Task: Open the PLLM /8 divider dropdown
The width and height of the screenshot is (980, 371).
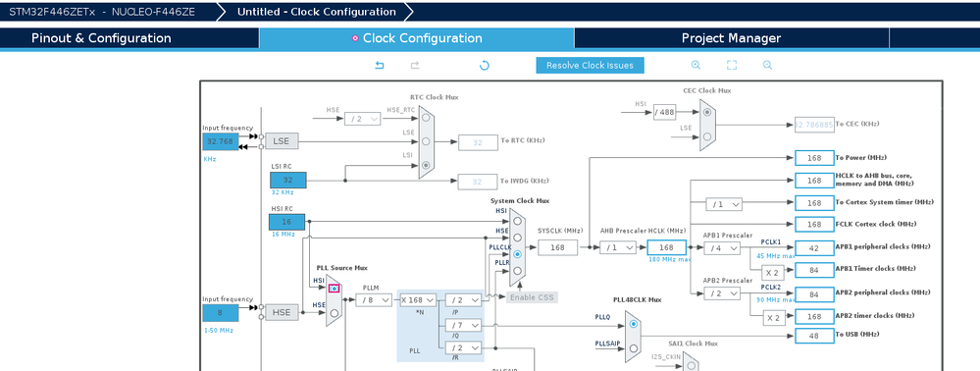Action: coord(374,300)
